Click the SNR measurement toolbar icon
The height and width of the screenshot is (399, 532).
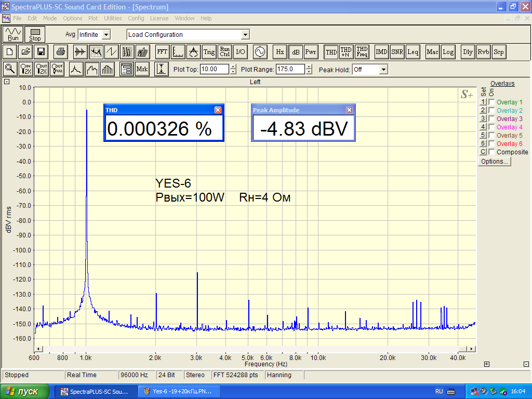pyautogui.click(x=397, y=52)
